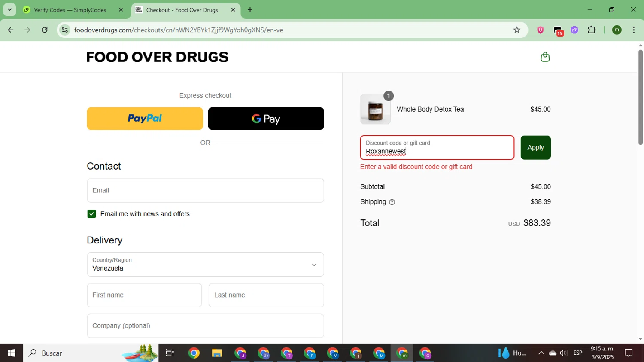
Task: Click the browser back arrow
Action: [x=11, y=30]
